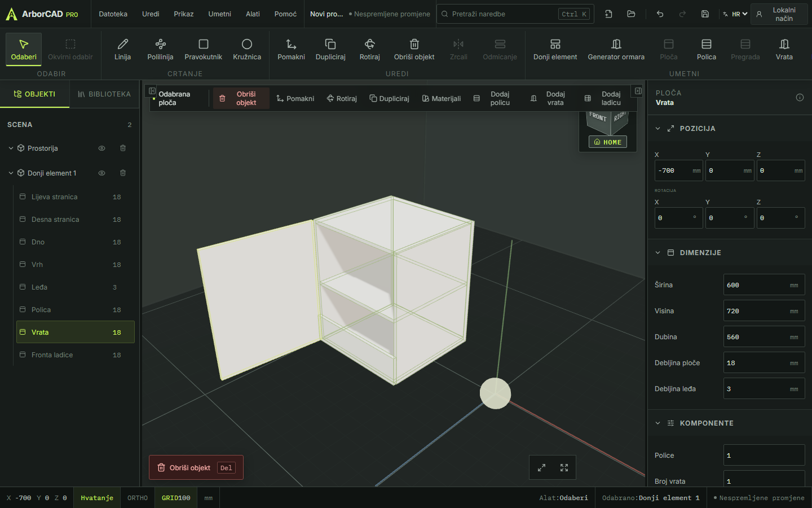The image size is (812, 508).
Task: Undo the last action
Action: [660, 14]
